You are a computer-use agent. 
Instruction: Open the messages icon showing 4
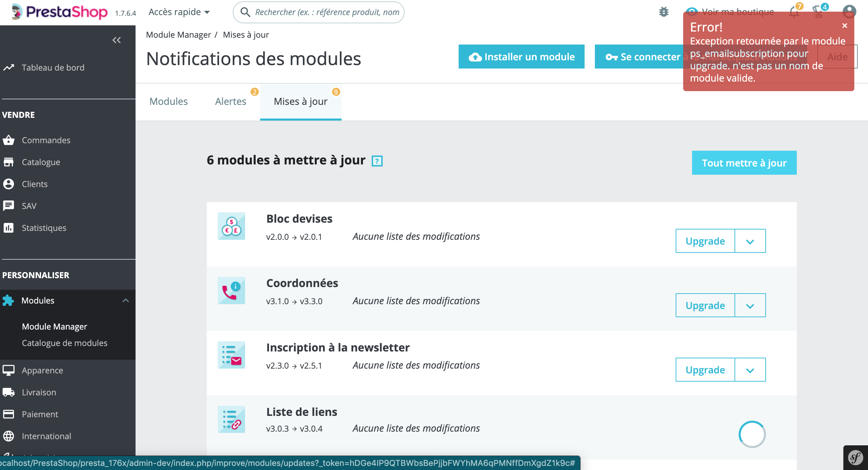point(819,11)
